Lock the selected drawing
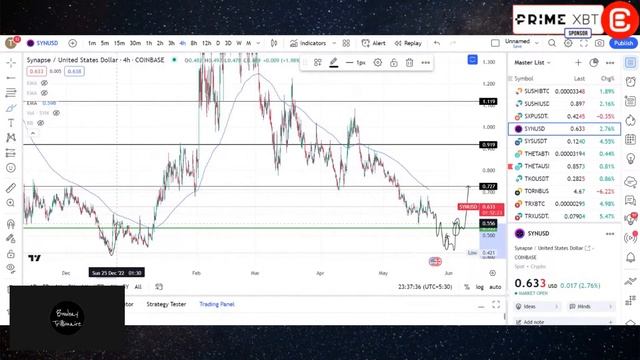The image size is (640, 360). point(393,62)
